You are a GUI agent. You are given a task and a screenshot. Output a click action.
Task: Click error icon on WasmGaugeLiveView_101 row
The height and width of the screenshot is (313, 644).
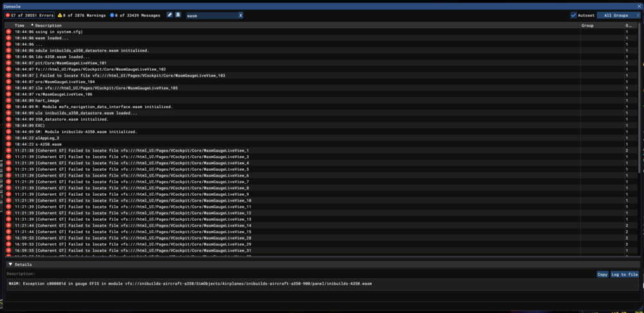8,63
